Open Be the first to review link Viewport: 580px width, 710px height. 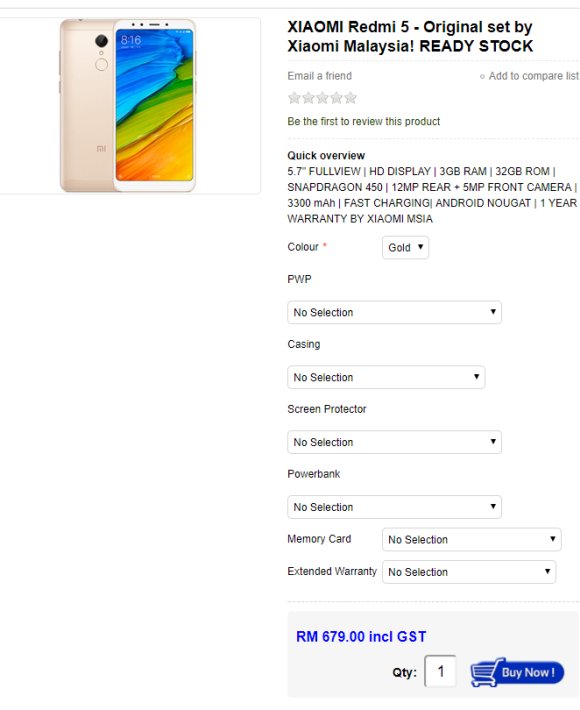364,121
